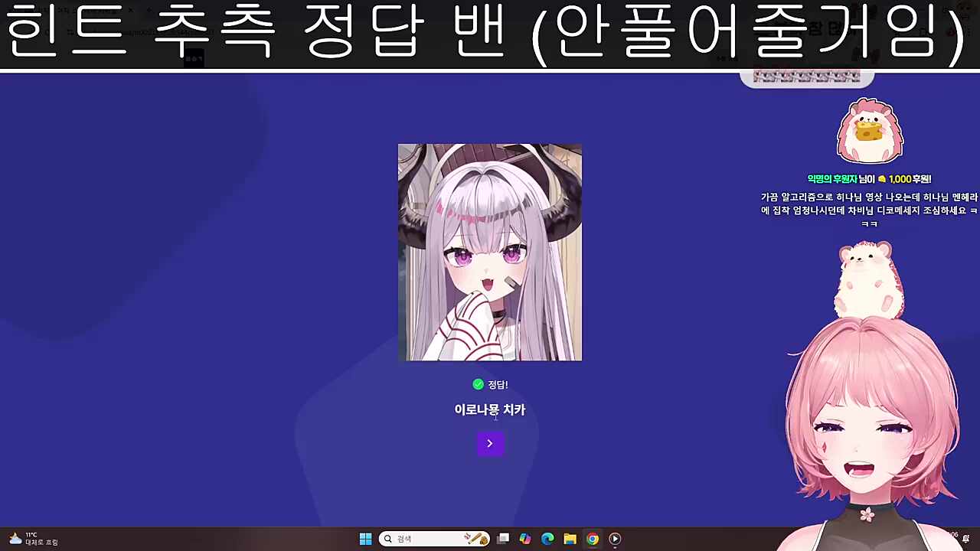980x551 pixels.
Task: Click the green correct-answer checkmark icon
Action: pos(479,384)
